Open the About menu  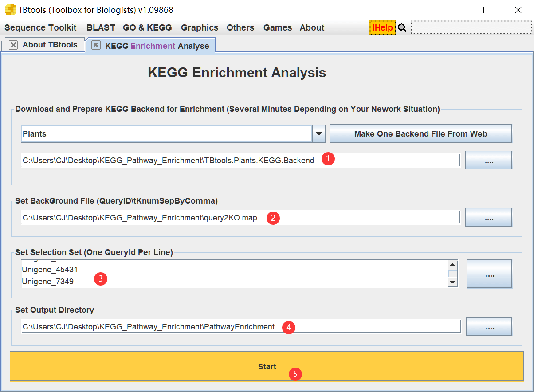pos(312,27)
